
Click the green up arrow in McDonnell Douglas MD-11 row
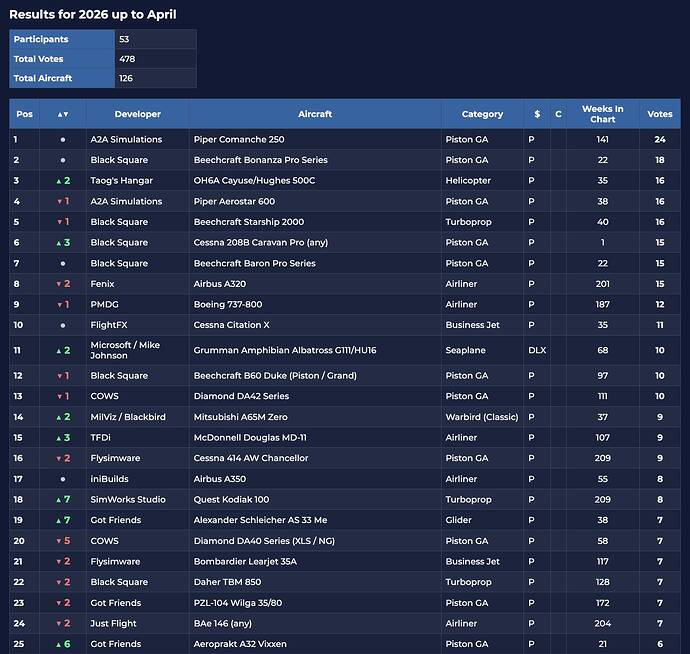coord(59,438)
